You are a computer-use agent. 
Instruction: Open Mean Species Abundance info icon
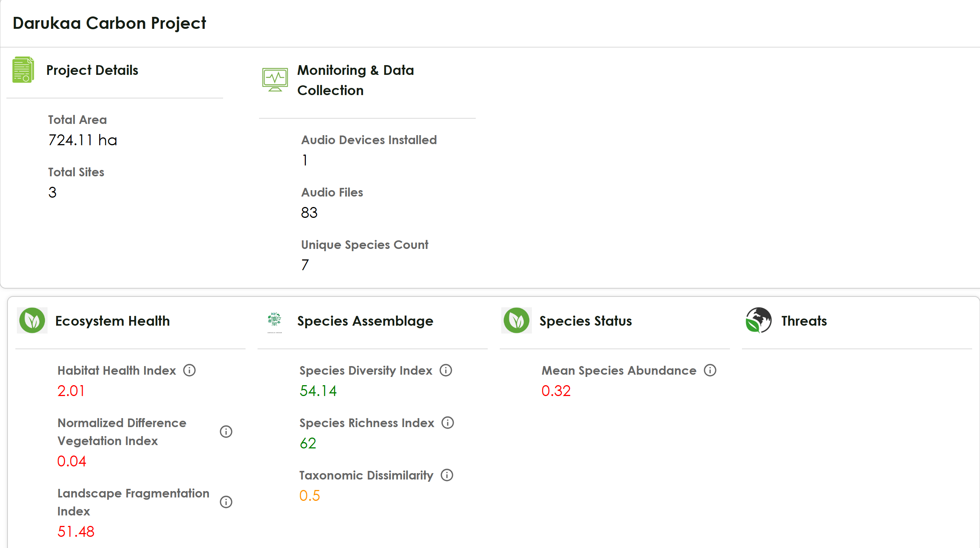tap(710, 371)
